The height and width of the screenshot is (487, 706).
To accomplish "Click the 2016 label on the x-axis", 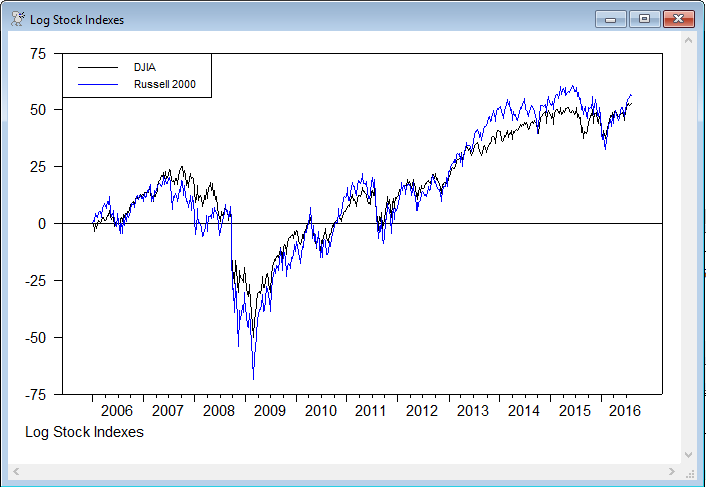I will (625, 411).
